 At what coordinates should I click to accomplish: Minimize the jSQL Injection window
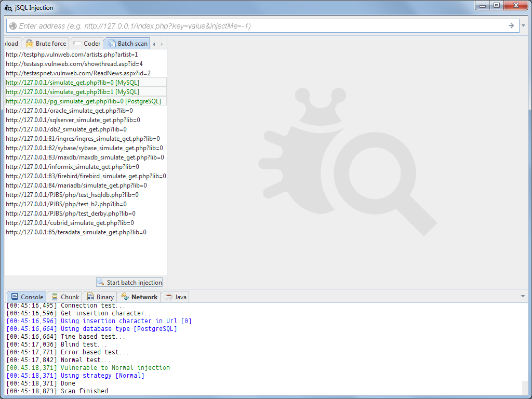coord(483,6)
